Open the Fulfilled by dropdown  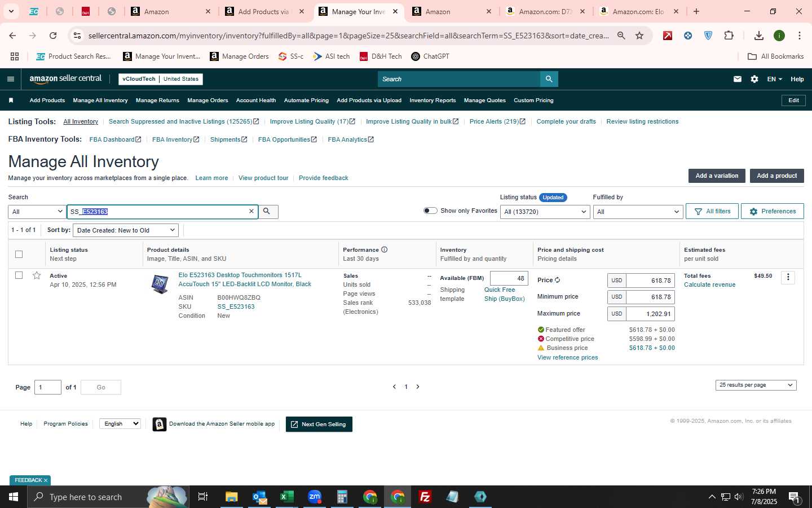tap(638, 212)
